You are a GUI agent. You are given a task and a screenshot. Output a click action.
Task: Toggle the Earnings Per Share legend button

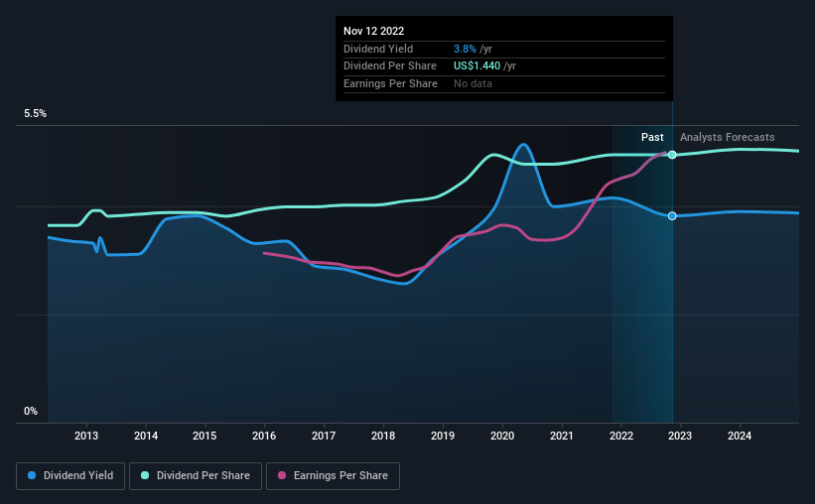pos(334,476)
